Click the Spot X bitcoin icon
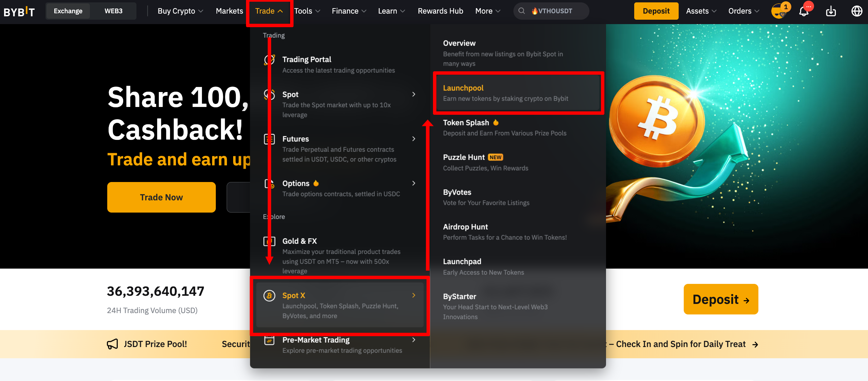Screen dimensions: 868x381 point(269,295)
